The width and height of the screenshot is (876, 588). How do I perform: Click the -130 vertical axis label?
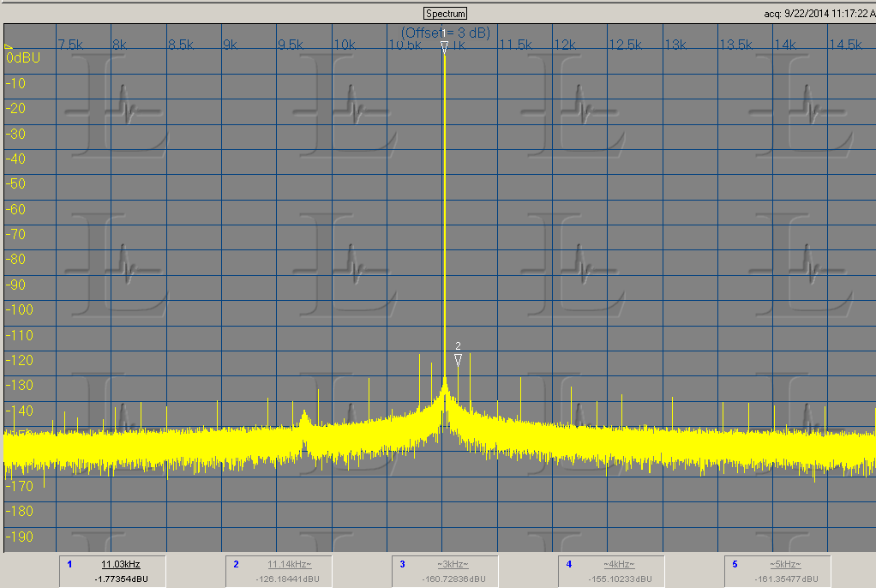20,385
